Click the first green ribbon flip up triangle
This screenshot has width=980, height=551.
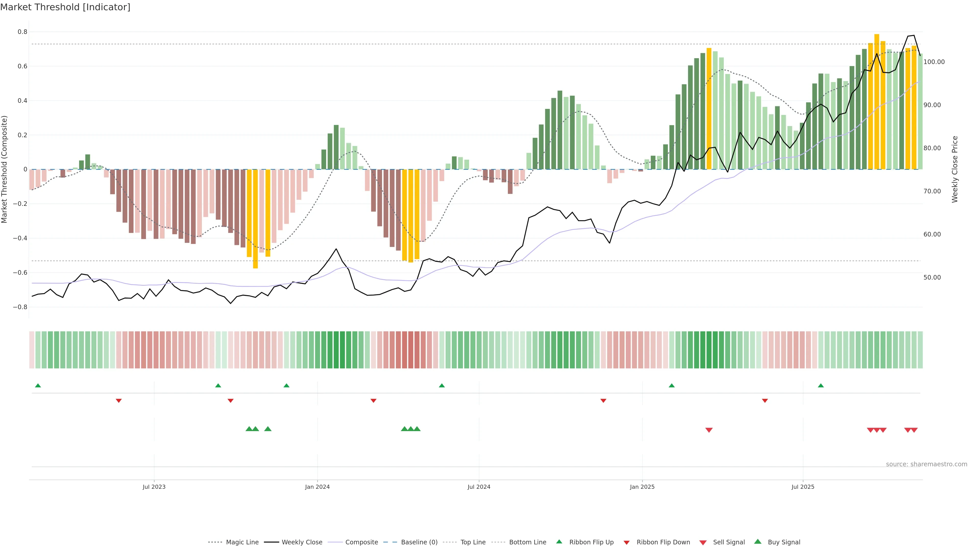38,386
